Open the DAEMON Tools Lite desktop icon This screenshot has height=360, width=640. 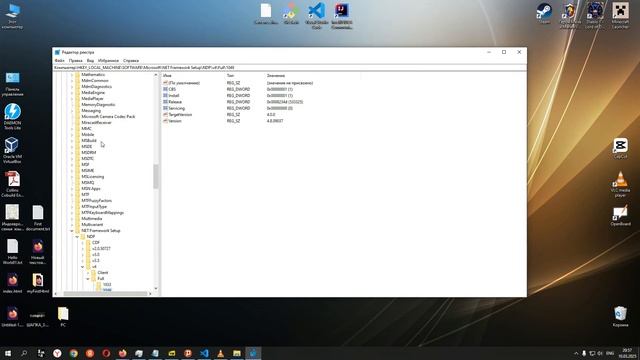click(x=12, y=117)
